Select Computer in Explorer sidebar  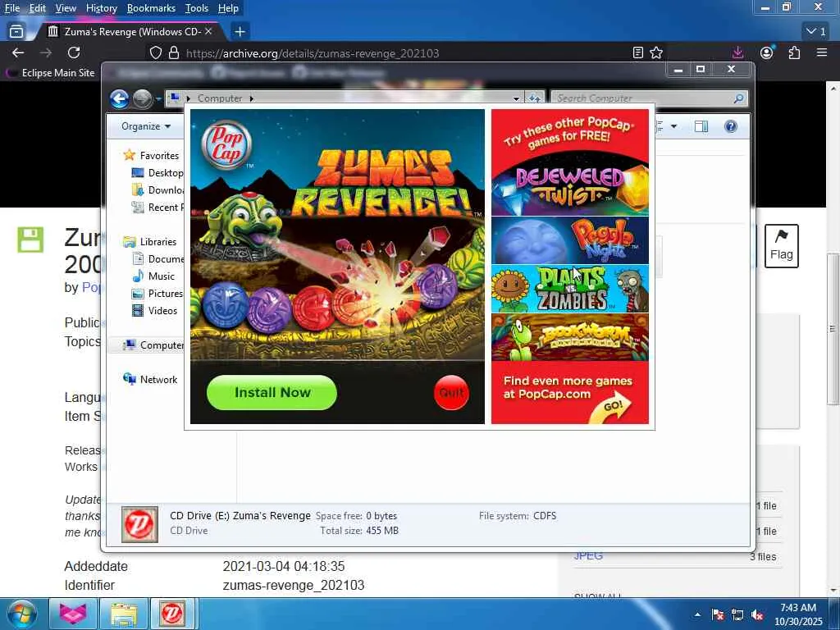(x=153, y=345)
